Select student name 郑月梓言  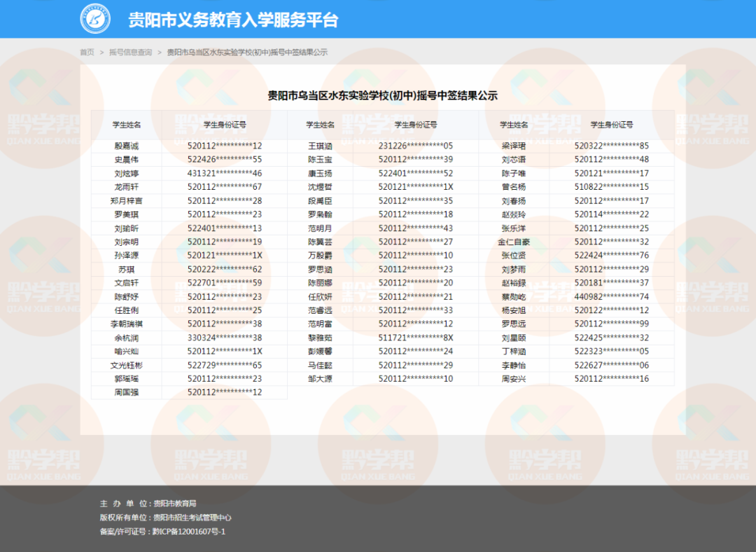126,201
